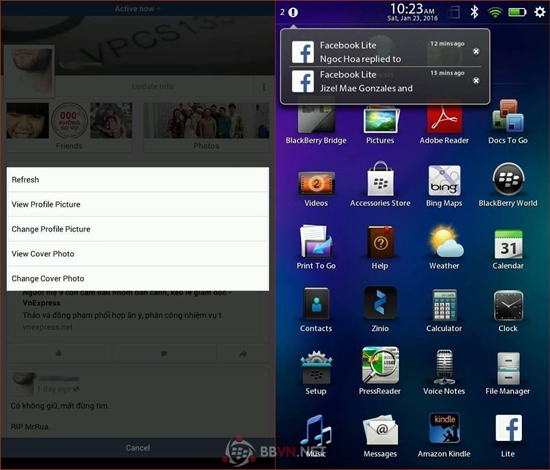This screenshot has height=470, width=550.
Task: Open the Contacts app
Action: click(316, 310)
